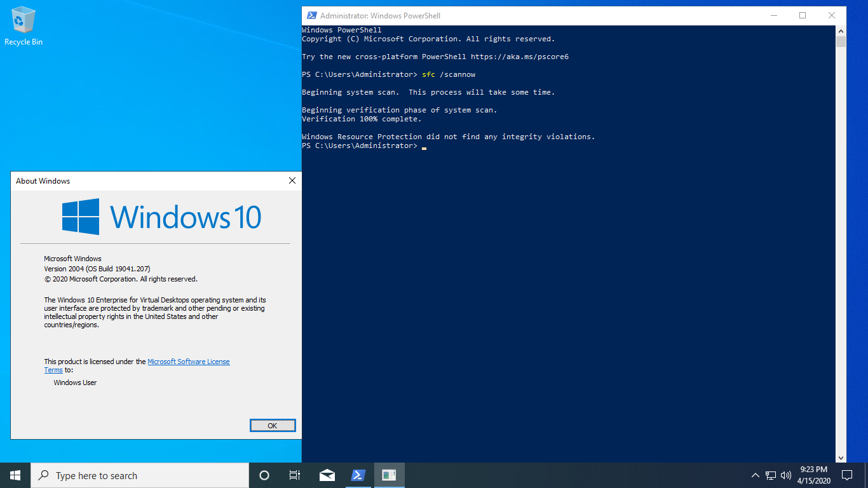Open the Recycle Bin desktop icon
Image resolution: width=868 pixels, height=488 pixels.
point(24,27)
